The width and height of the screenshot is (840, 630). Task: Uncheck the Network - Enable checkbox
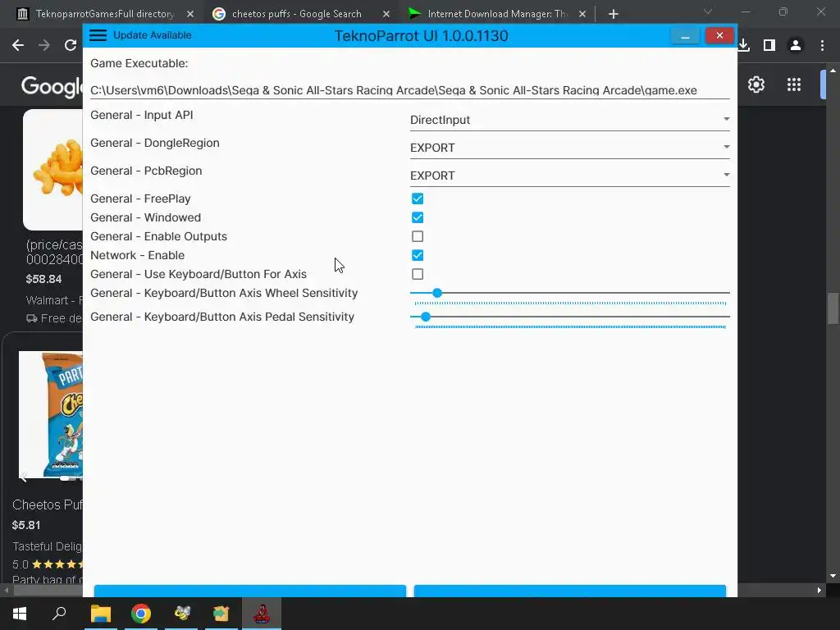418,255
